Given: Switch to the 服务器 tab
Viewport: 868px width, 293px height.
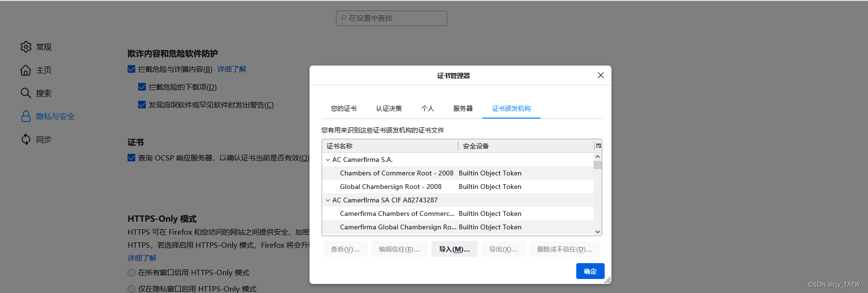Looking at the screenshot, I should 463,108.
